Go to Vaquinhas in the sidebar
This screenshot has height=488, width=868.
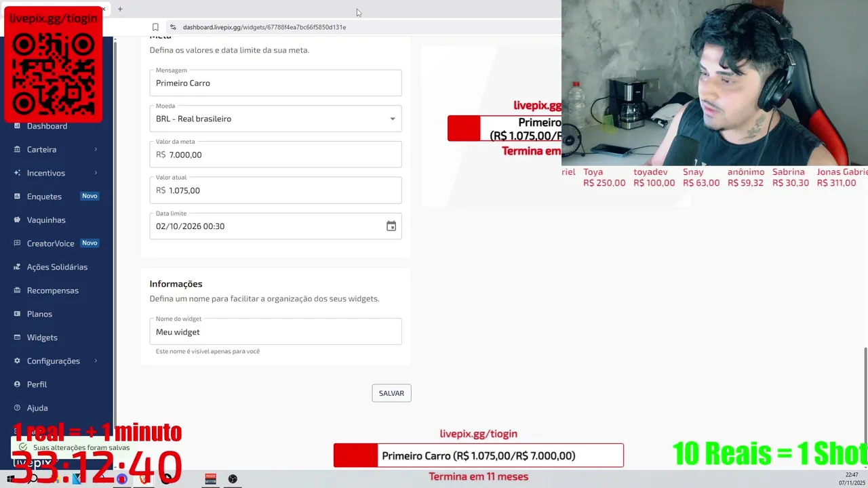point(47,220)
